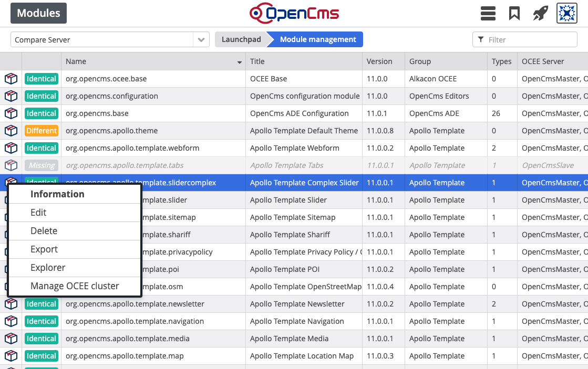Click module icon for apollo.template.tabs
Image resolution: width=588 pixels, height=369 pixels.
(11, 165)
